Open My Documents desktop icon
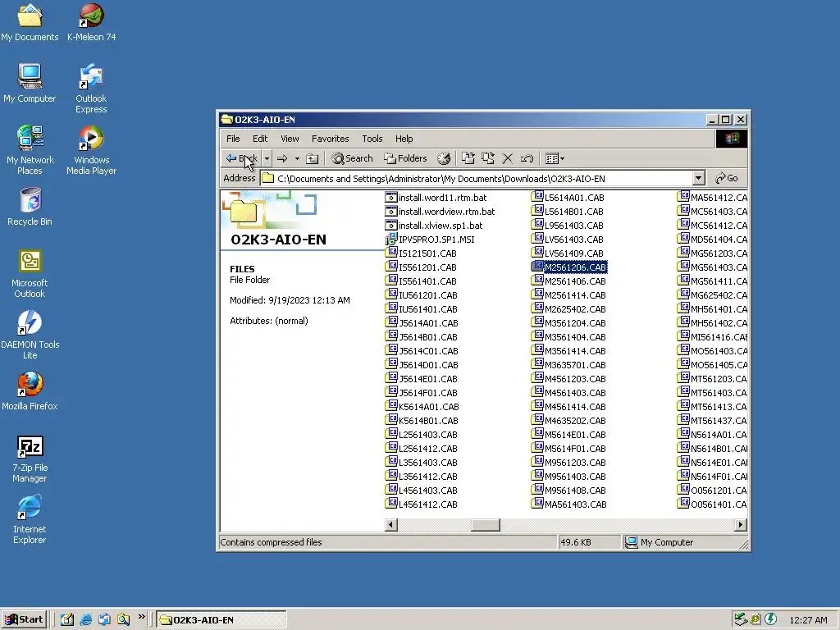840x630 pixels. click(x=30, y=22)
